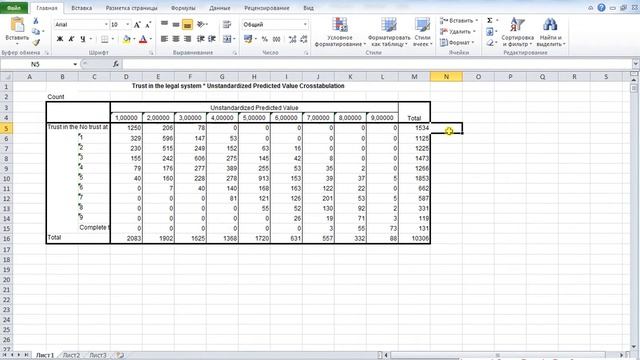
Task: Decrease font size with the small A
Action: pyautogui.click(x=148, y=24)
